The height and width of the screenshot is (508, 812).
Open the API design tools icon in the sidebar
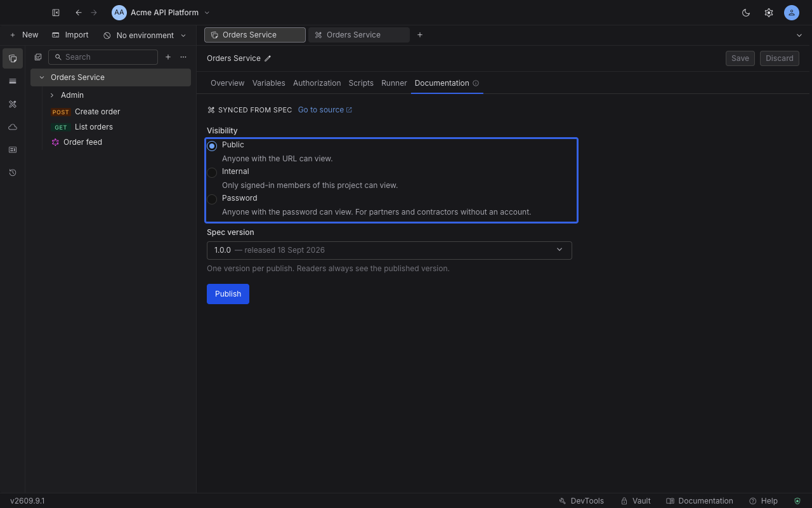pyautogui.click(x=13, y=104)
